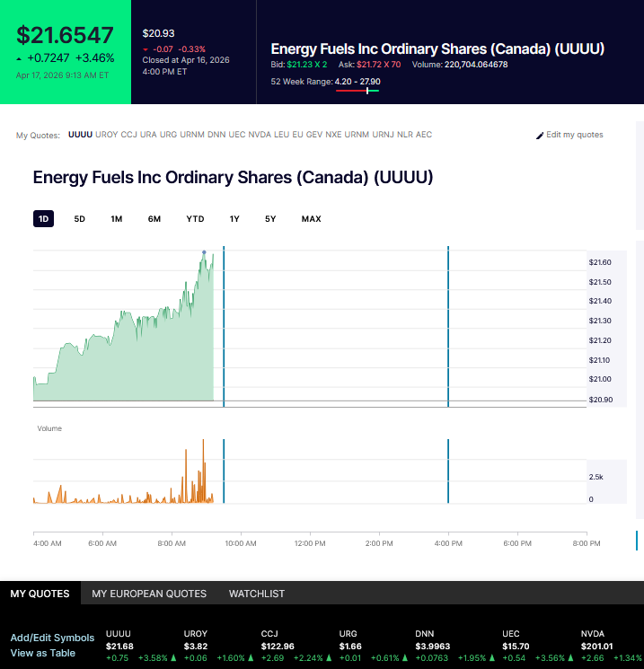Screen dimensions: 644x669
Task: Open EU quote from My Quotes list
Action: click(297, 135)
